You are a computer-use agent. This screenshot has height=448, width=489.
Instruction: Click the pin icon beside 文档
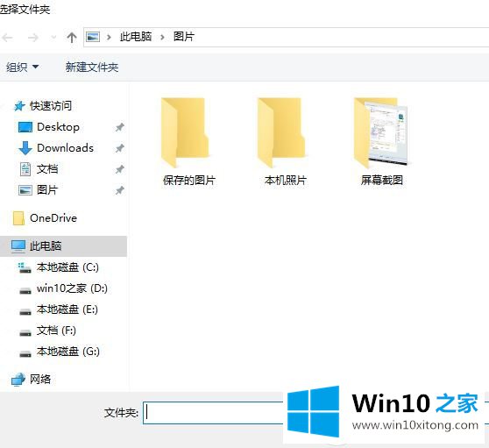pyautogui.click(x=119, y=169)
